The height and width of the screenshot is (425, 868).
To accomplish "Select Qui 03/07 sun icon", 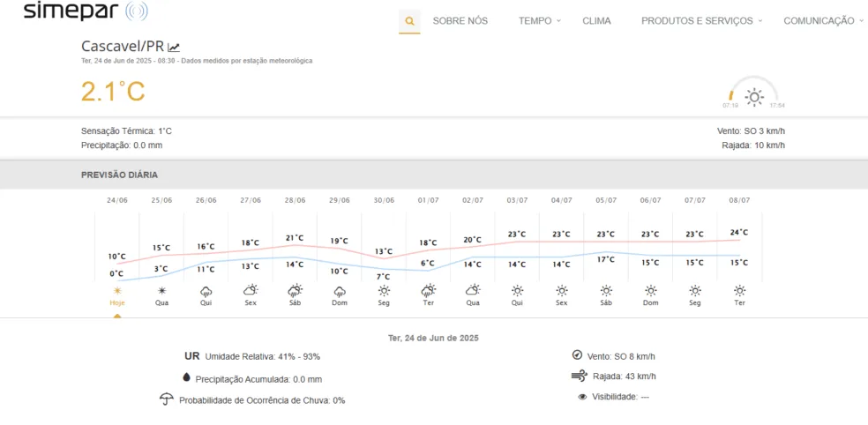I will pyautogui.click(x=518, y=290).
